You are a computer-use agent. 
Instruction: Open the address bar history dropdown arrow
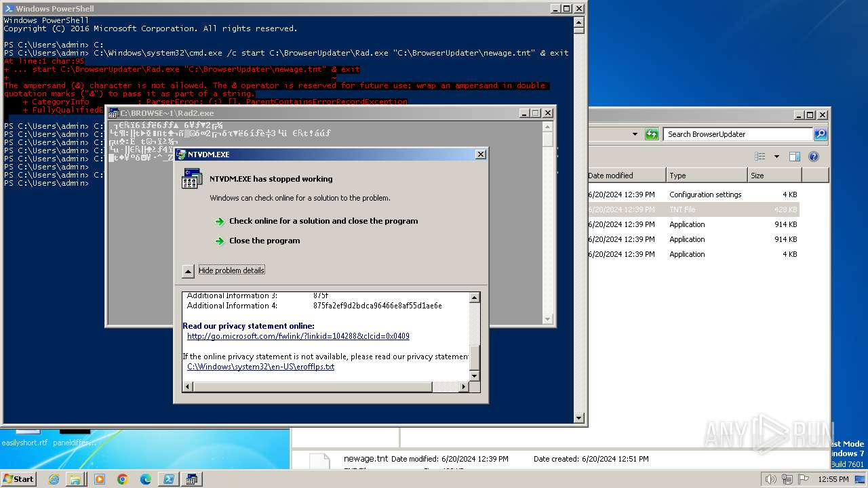[635, 134]
